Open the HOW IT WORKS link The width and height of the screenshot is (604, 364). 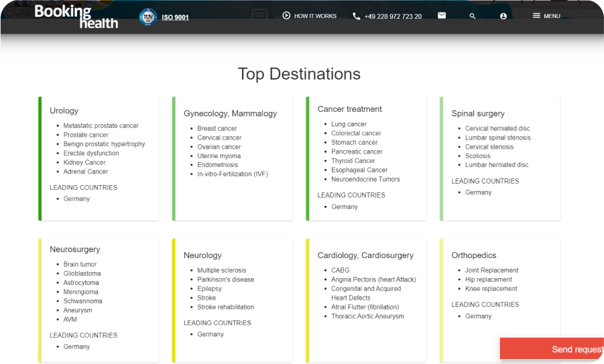(x=315, y=16)
